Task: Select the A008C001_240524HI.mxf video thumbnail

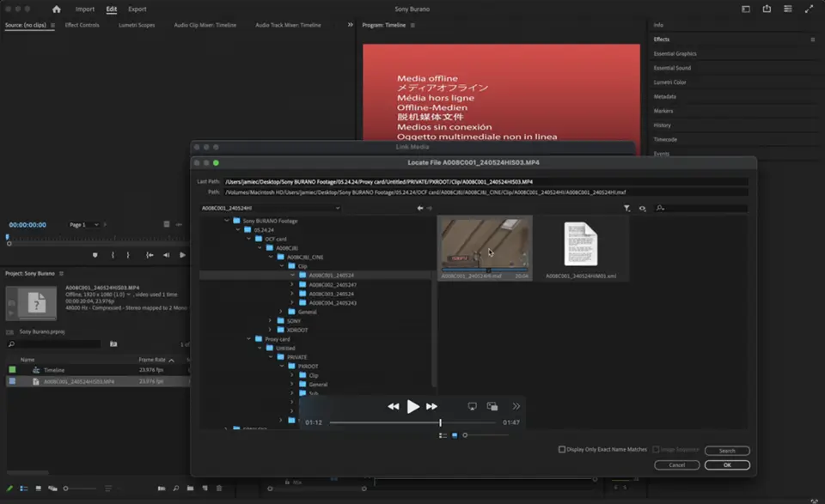Action: (x=485, y=243)
